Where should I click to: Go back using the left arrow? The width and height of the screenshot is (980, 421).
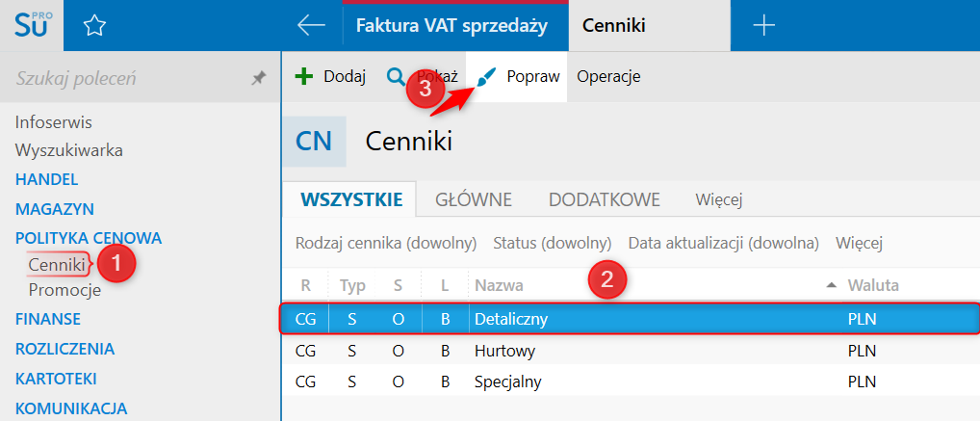pyautogui.click(x=311, y=26)
